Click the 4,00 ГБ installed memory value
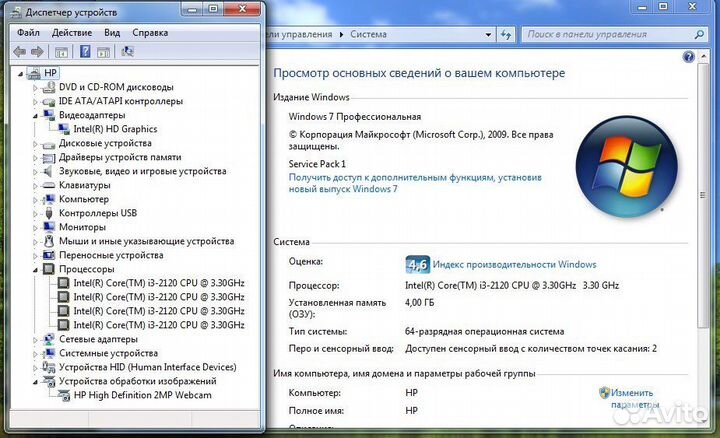720x438 pixels. click(x=419, y=303)
